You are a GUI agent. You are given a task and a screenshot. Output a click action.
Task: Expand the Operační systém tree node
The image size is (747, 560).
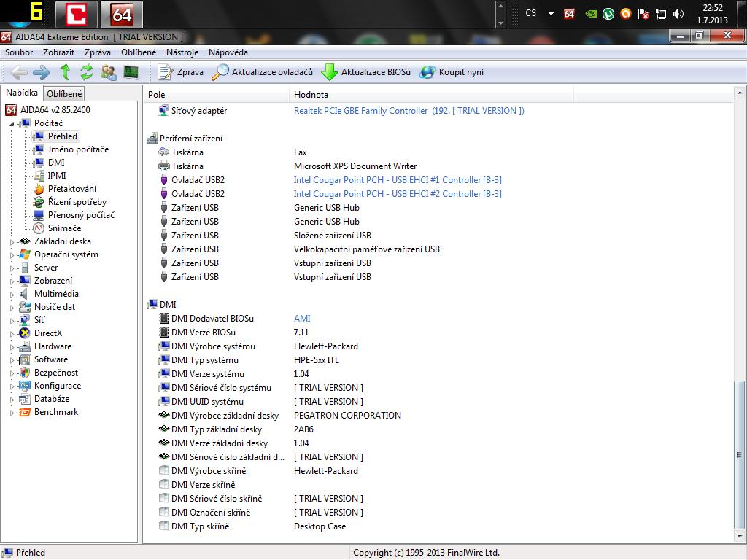12,254
